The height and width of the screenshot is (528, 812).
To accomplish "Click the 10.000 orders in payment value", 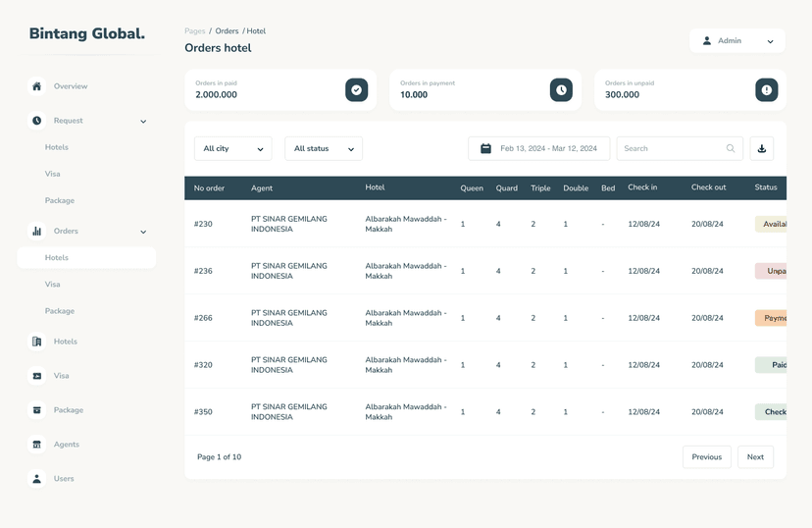I will click(414, 95).
